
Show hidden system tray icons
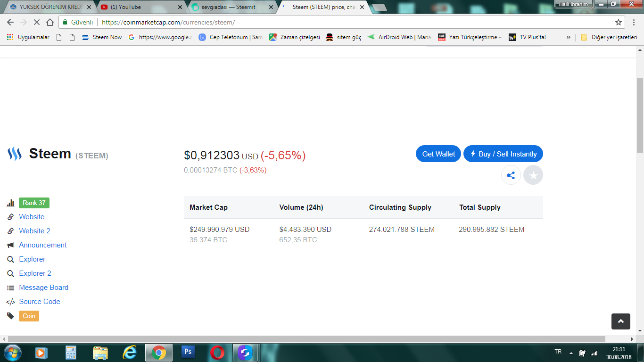point(571,353)
